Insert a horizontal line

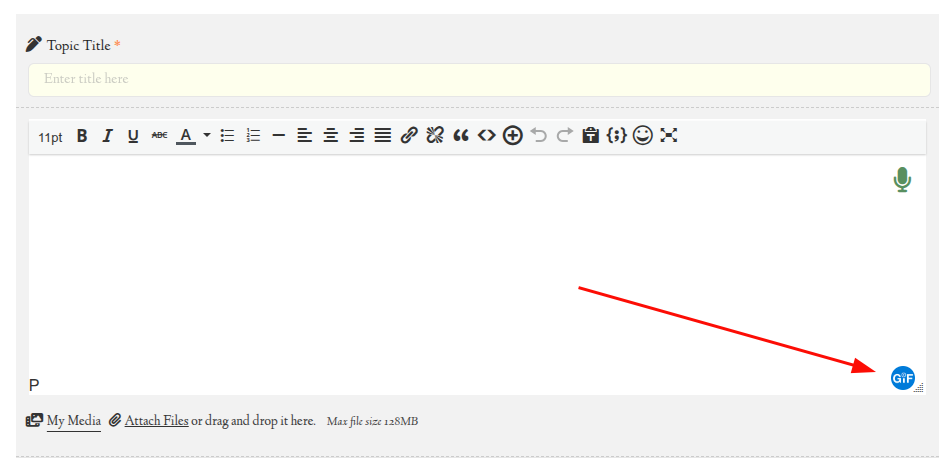click(279, 136)
